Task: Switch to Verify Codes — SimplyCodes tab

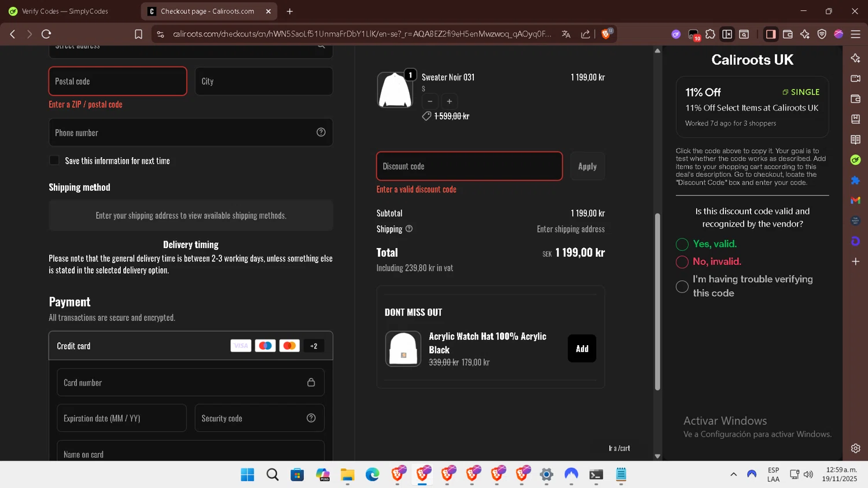Action: coord(64,11)
